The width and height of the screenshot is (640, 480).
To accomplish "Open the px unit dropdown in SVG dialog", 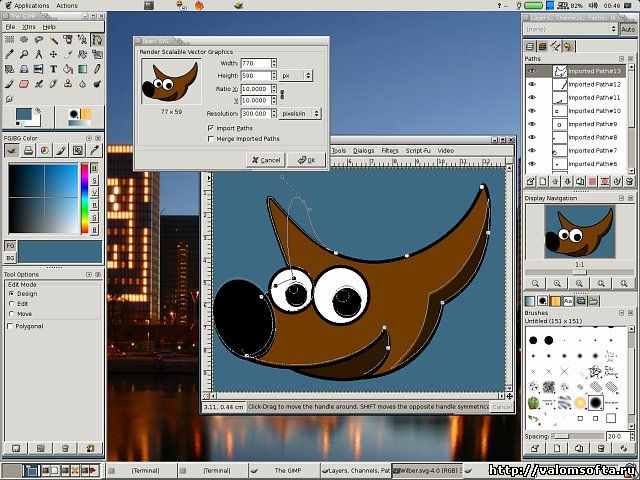I will [x=296, y=76].
